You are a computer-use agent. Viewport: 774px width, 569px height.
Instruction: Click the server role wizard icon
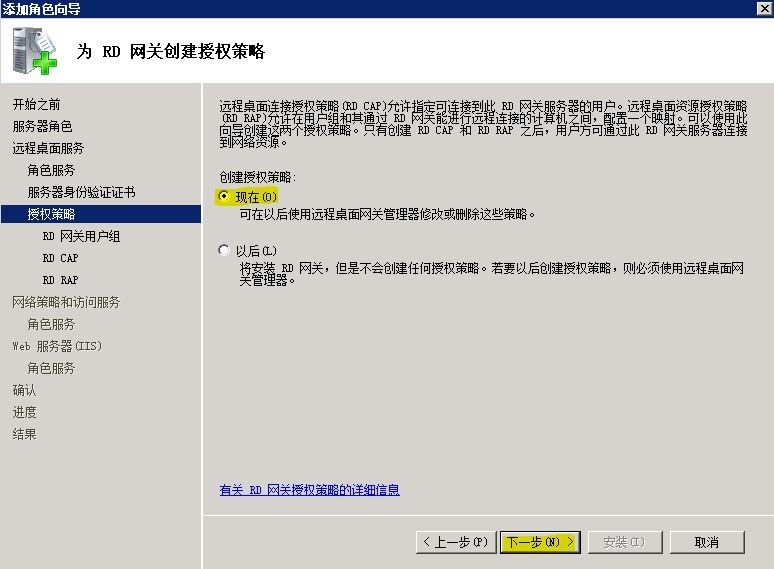coord(35,51)
